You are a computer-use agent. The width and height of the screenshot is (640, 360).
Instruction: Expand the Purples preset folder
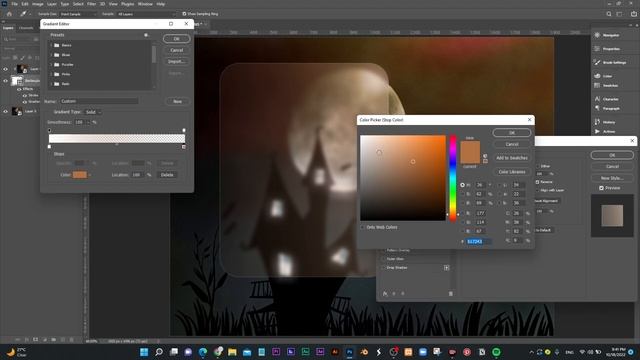tap(51, 64)
